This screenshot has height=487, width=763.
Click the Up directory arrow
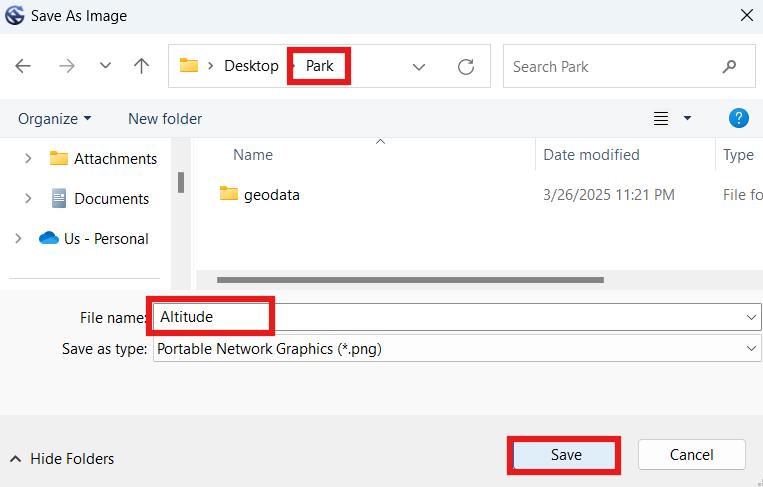141,66
